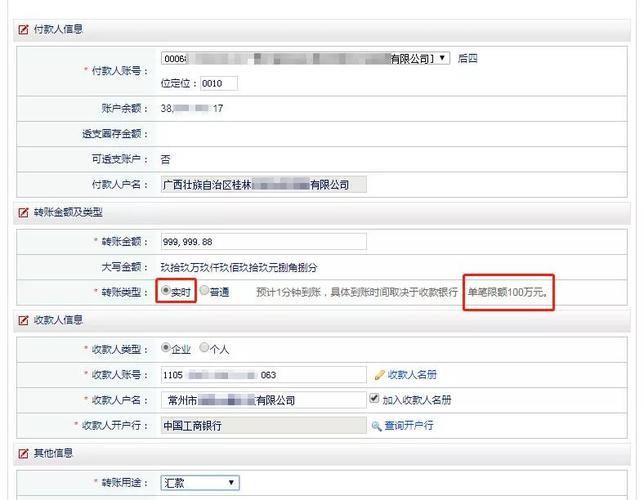Click the edit icon beside 其他信息 header

[23, 453]
